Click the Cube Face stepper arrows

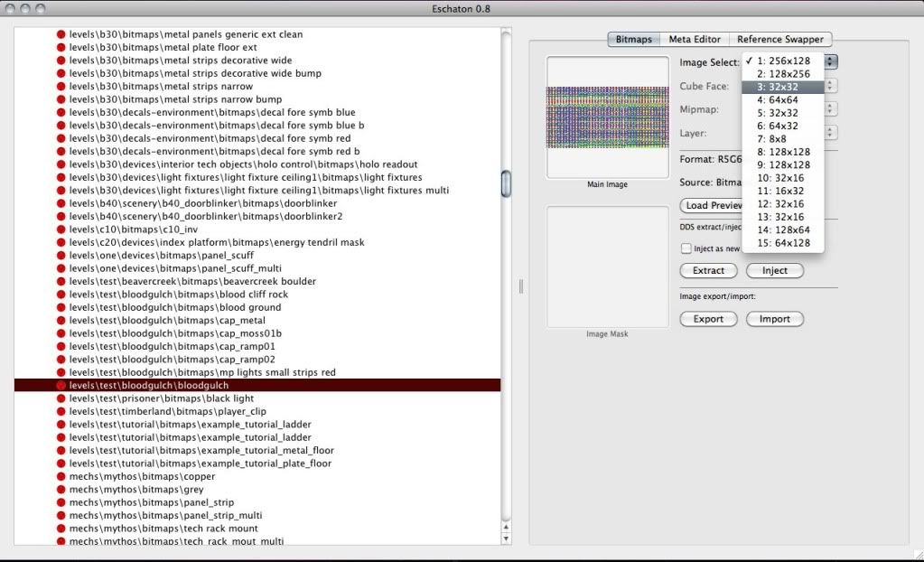point(830,86)
